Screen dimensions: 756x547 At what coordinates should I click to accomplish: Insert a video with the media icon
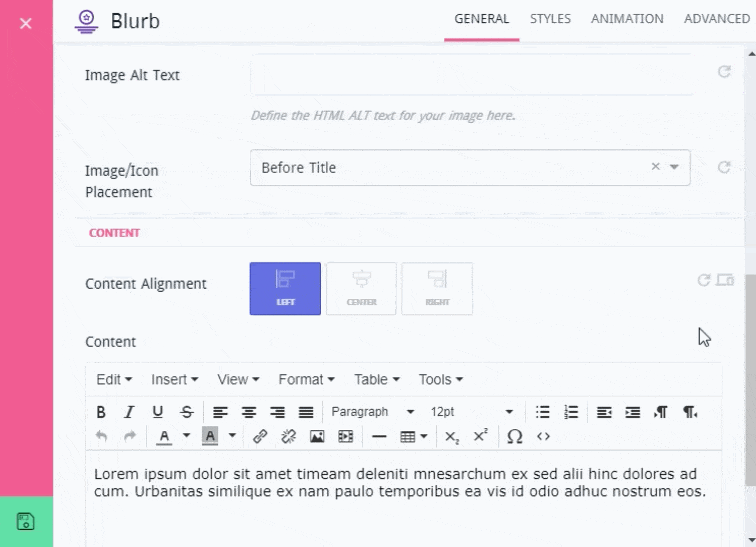(x=345, y=436)
